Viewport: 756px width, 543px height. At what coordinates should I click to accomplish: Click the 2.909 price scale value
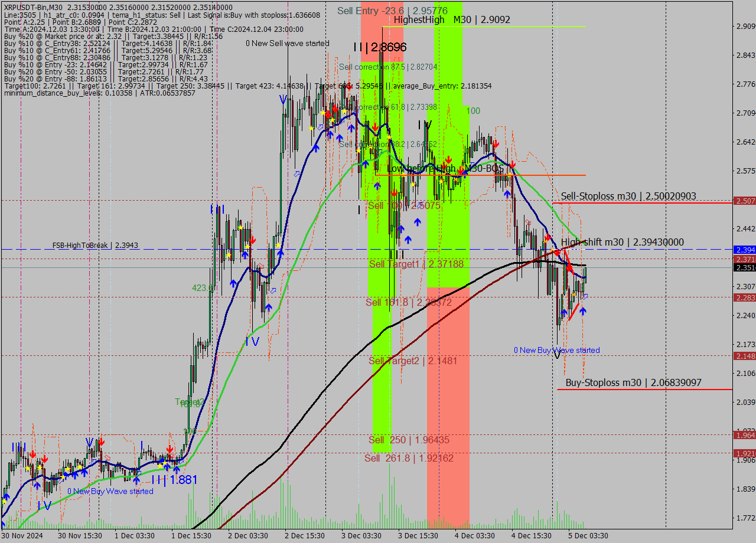pos(745,27)
